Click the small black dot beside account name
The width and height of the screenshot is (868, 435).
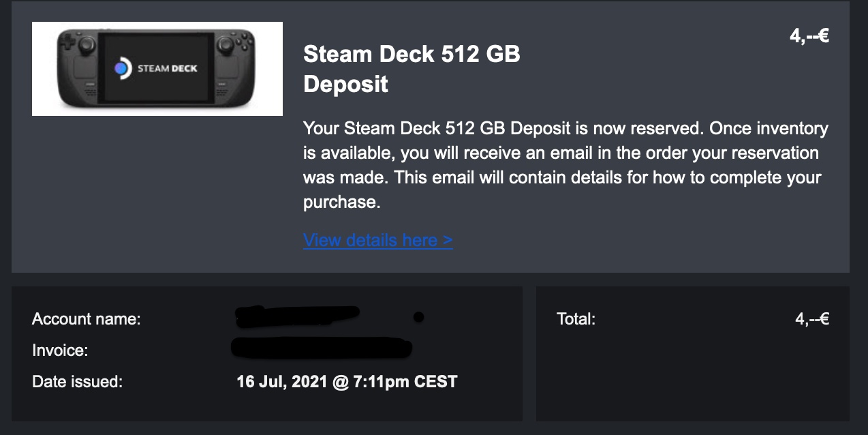418,316
